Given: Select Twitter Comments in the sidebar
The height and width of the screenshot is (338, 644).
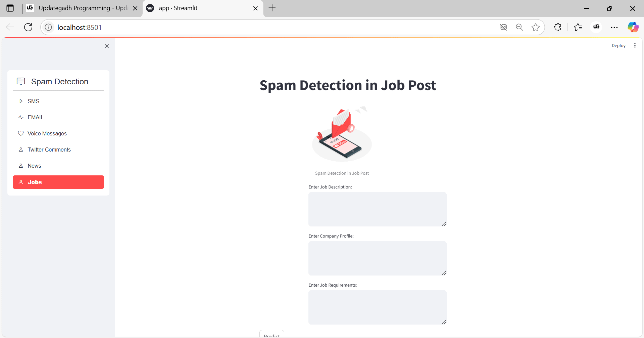Looking at the screenshot, I should 49,150.
